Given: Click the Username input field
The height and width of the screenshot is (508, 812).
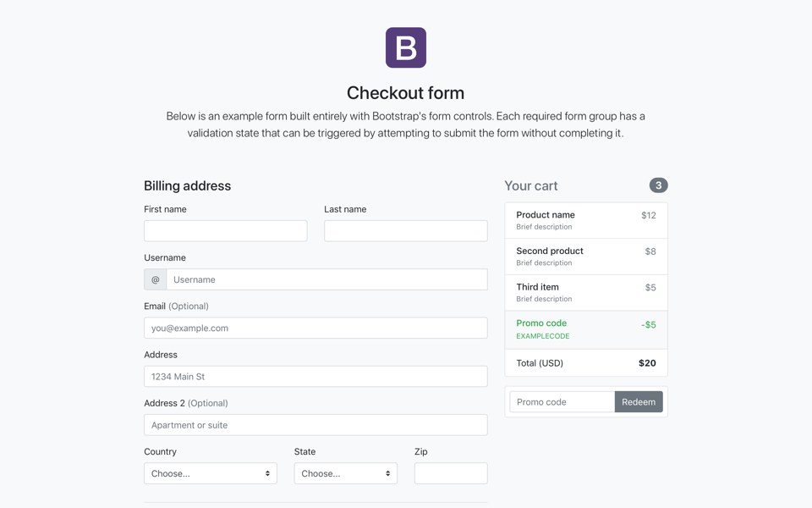Looking at the screenshot, I should click(x=327, y=279).
